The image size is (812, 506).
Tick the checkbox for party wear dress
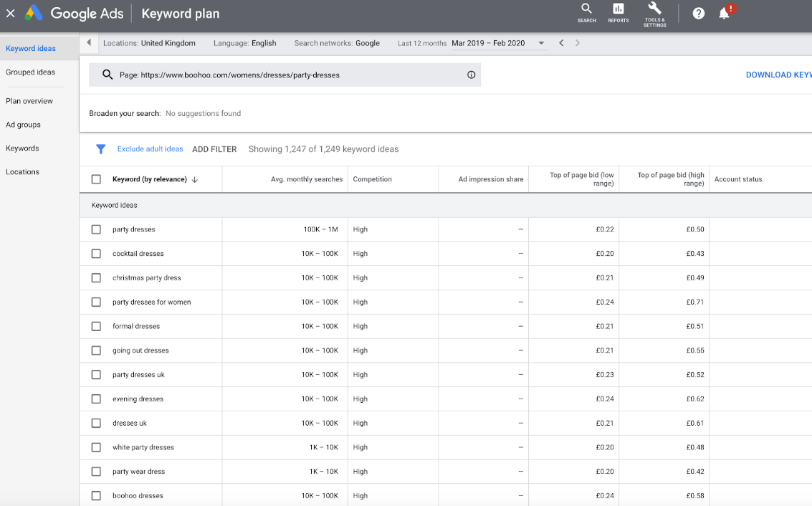tap(96, 472)
